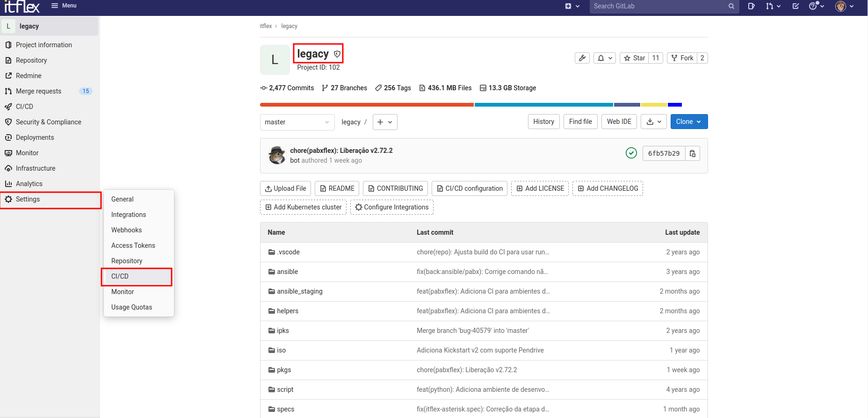The image size is (868, 418).
Task: Click the itflex breadcrumb link
Action: click(266, 26)
